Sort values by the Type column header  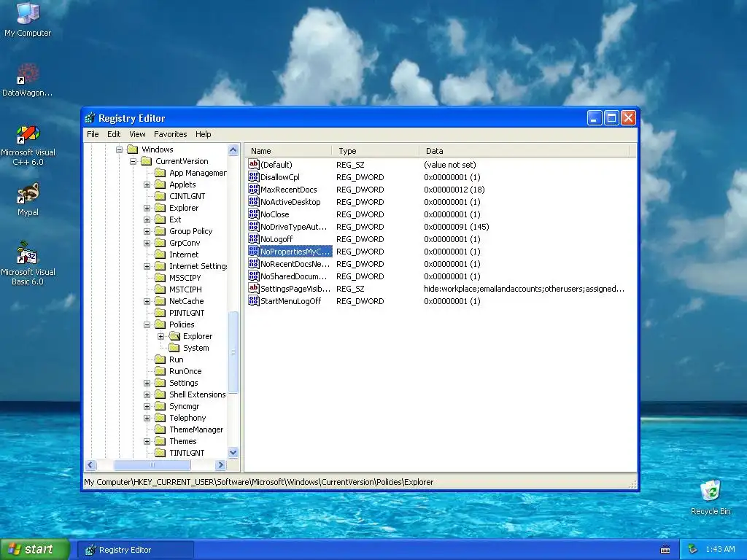(376, 151)
